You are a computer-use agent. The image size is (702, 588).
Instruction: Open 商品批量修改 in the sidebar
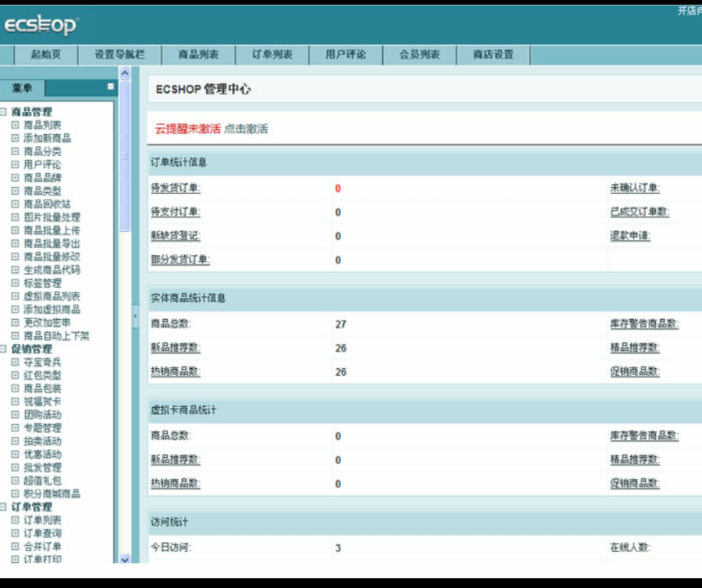pos(52,257)
